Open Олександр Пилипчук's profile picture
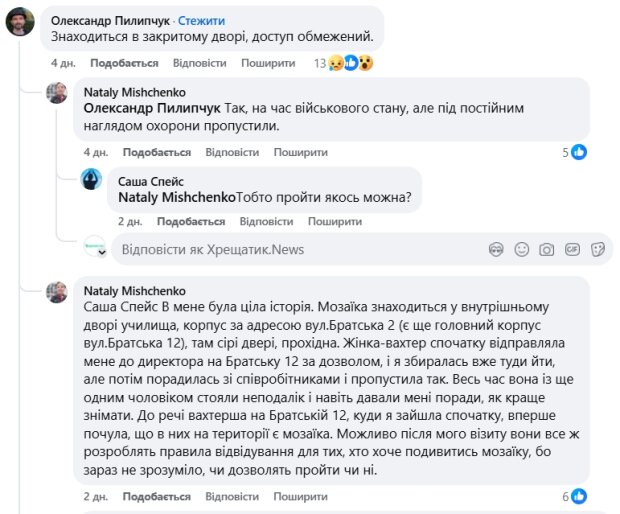This screenshot has width=620, height=514. pos(21,21)
